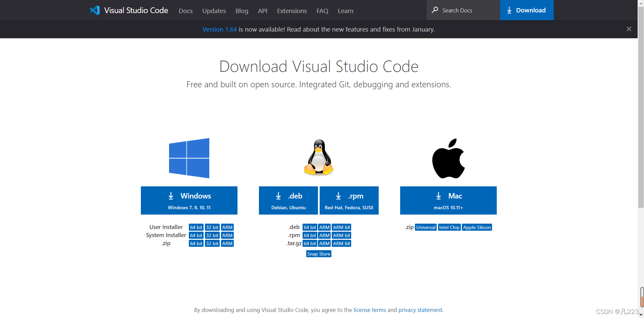Open the Blog menu item
This screenshot has width=644, height=318.
point(242,11)
